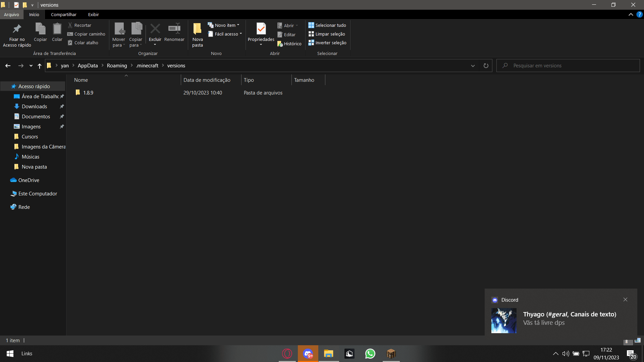Click Selecionar tudo
This screenshot has height=362, width=644.
(327, 25)
